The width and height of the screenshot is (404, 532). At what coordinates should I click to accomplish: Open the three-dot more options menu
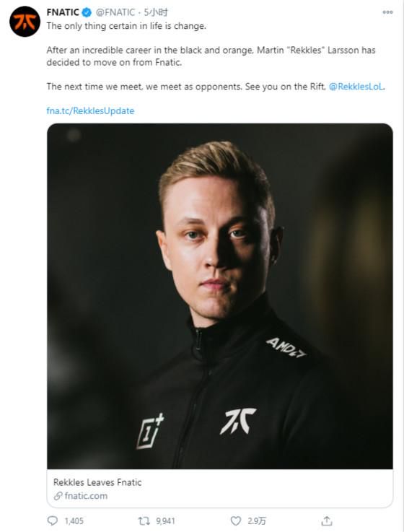(387, 12)
